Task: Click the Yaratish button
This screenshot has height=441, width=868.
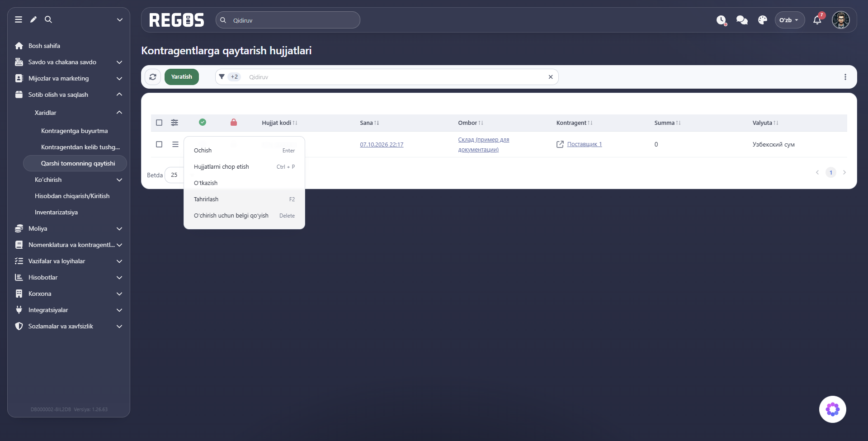Action: tap(182, 77)
